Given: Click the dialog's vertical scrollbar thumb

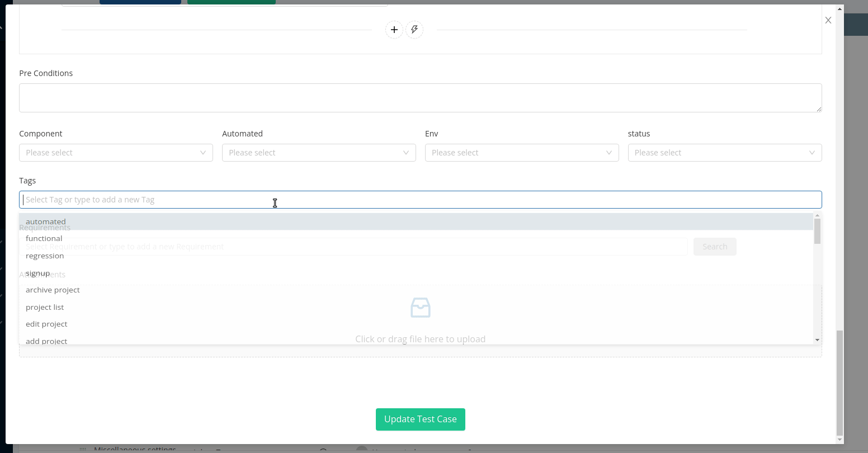Looking at the screenshot, I should (839, 383).
